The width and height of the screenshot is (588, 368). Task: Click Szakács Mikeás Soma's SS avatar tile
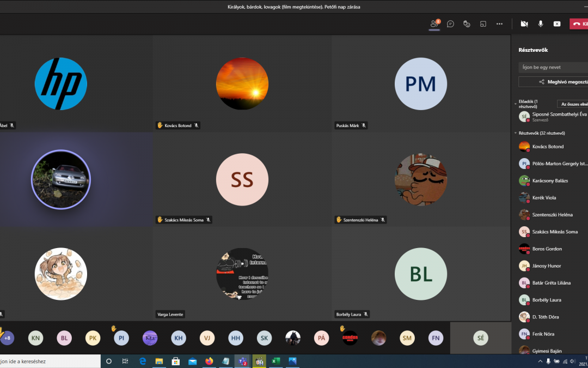point(242,179)
